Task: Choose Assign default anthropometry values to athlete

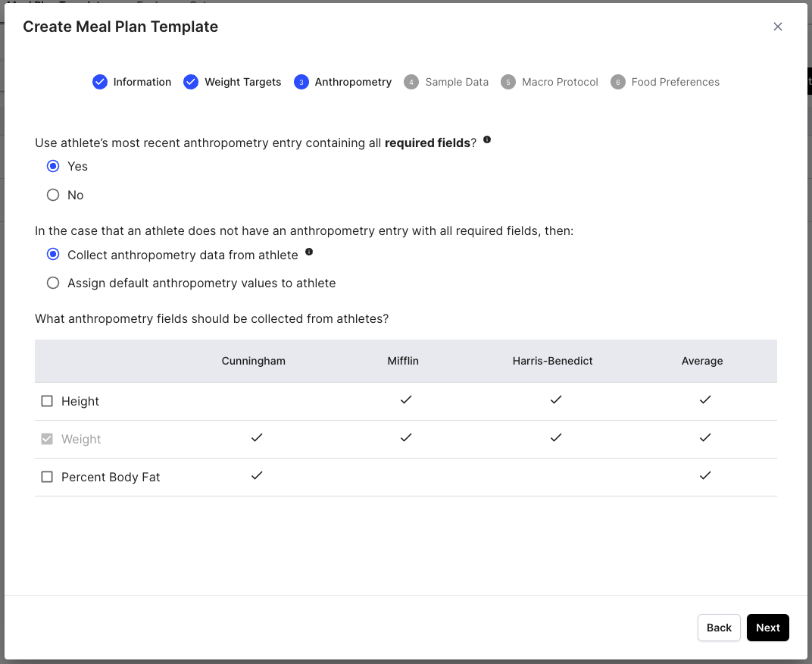Action: [x=53, y=283]
